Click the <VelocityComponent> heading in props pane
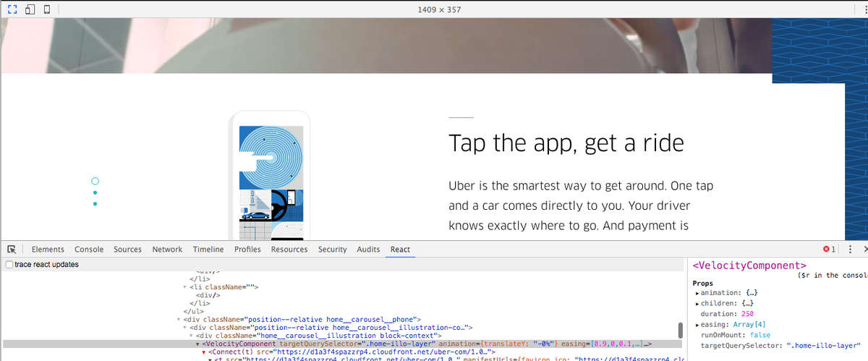The image size is (868, 361). point(749,266)
